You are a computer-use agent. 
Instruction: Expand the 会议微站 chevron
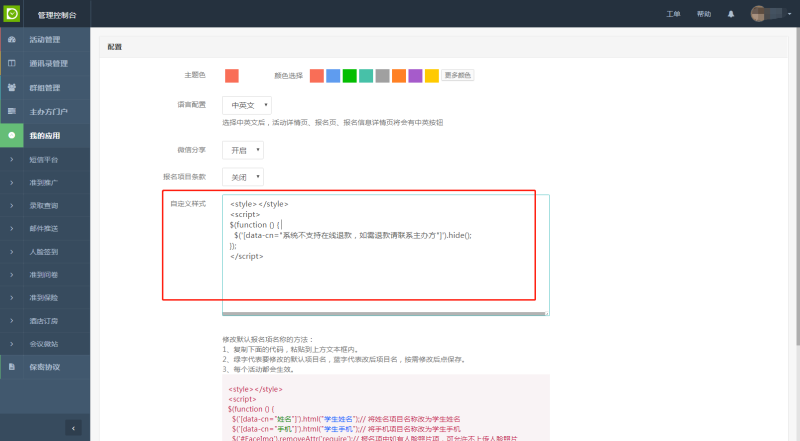coord(12,344)
